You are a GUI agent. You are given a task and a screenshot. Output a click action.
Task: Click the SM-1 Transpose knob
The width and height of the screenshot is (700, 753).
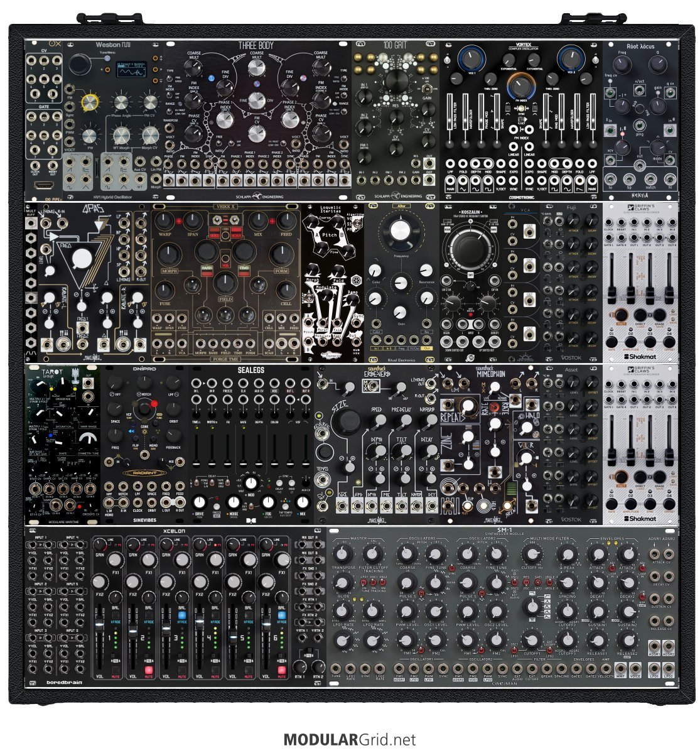click(x=342, y=554)
